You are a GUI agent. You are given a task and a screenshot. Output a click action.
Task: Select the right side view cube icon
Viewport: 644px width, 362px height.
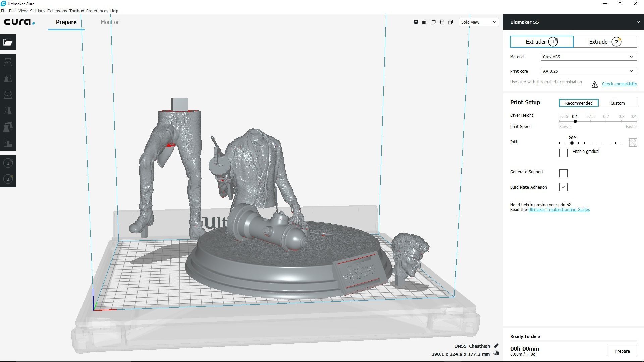point(451,22)
